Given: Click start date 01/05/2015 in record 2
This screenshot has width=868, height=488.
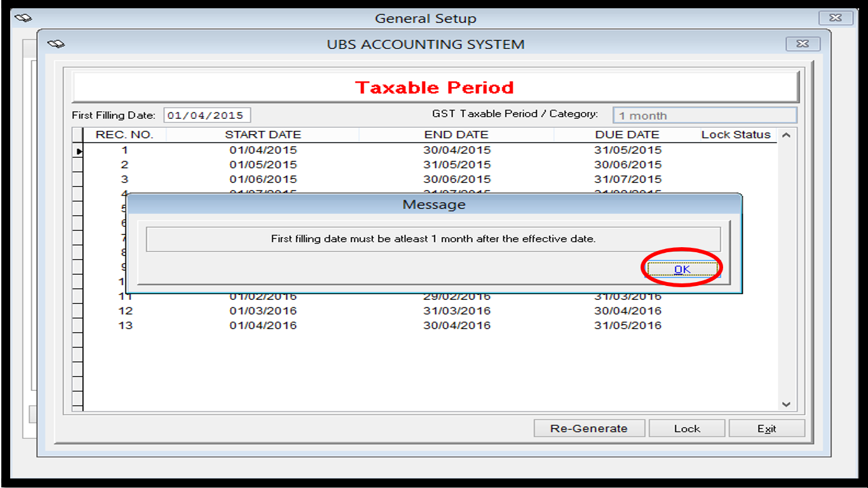Looking at the screenshot, I should coord(263,165).
